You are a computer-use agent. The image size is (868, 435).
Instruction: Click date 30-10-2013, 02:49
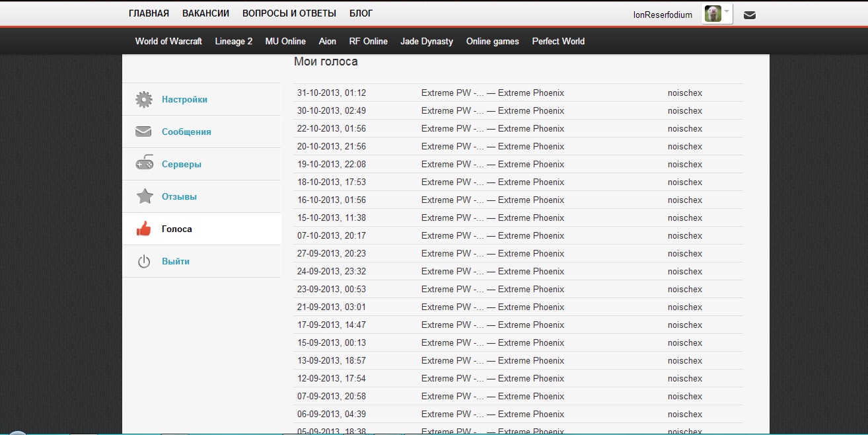coord(332,111)
